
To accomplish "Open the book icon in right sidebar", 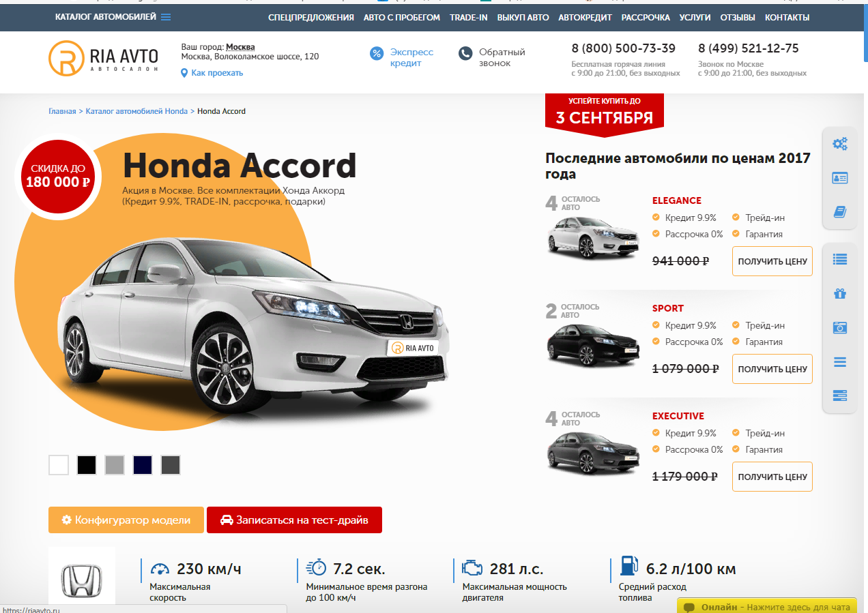I will pos(840,212).
